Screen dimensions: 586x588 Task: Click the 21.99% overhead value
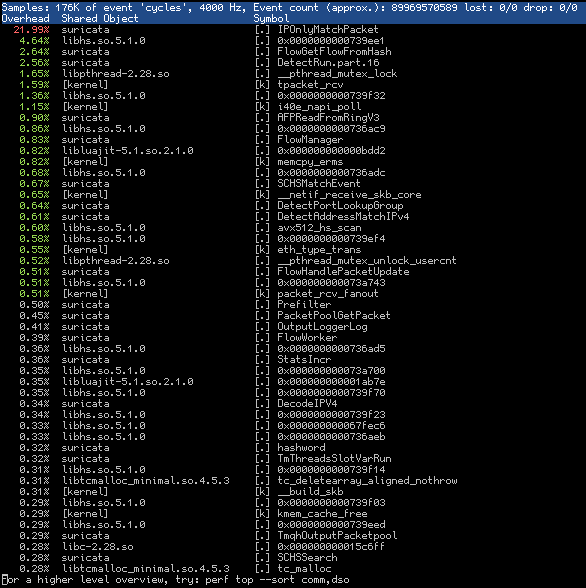pyautogui.click(x=31, y=30)
